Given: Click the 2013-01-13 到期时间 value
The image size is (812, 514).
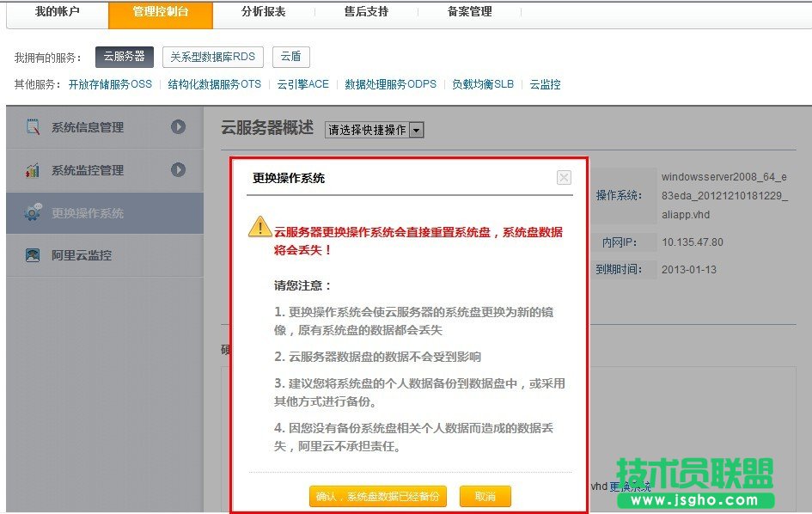Looking at the screenshot, I should coord(689,269).
